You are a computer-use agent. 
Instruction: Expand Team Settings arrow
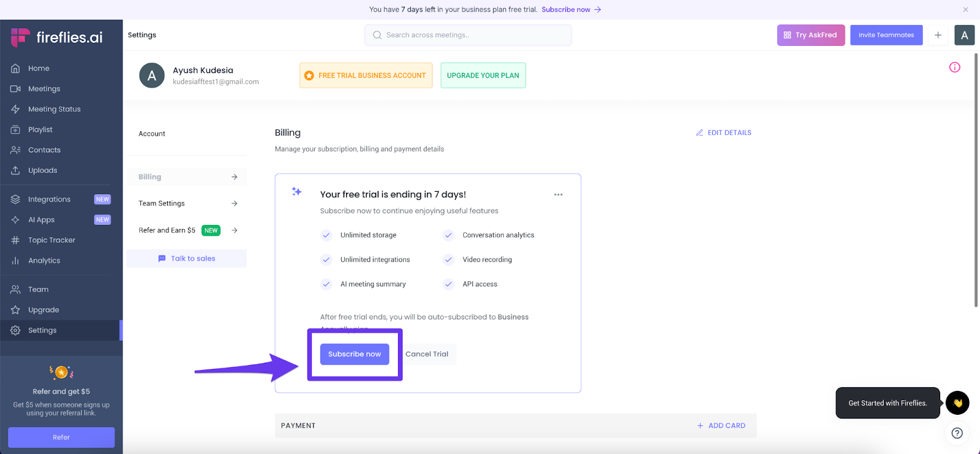[234, 203]
